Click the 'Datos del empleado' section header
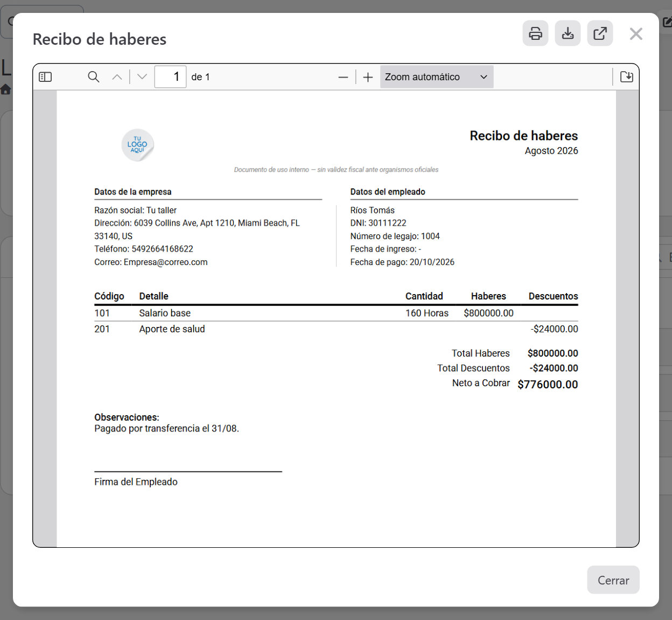 point(388,192)
